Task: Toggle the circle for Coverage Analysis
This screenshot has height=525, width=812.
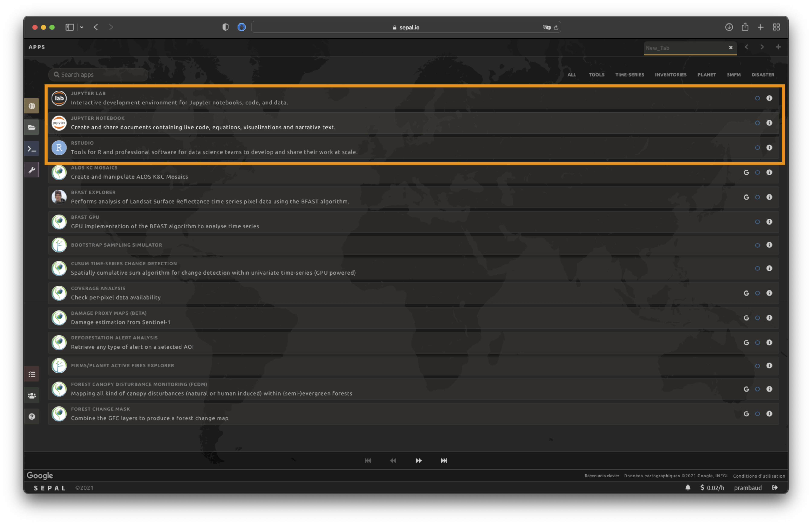Action: [757, 293]
